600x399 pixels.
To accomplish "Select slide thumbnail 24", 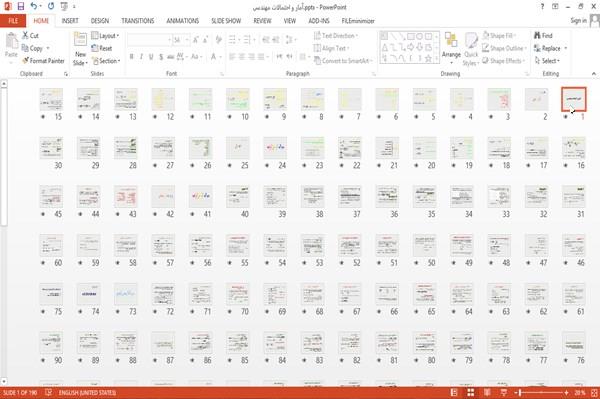I will pyautogui.click(x=275, y=148).
